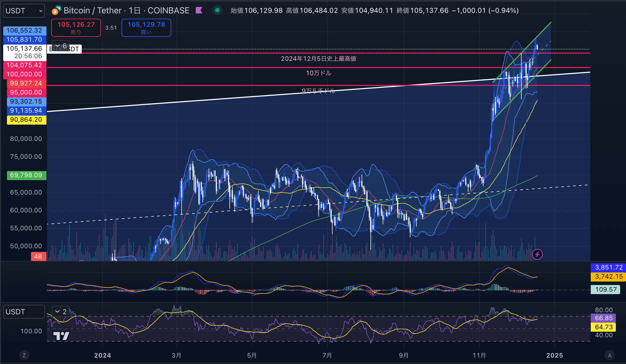Click the green market status dot

coord(217,10)
